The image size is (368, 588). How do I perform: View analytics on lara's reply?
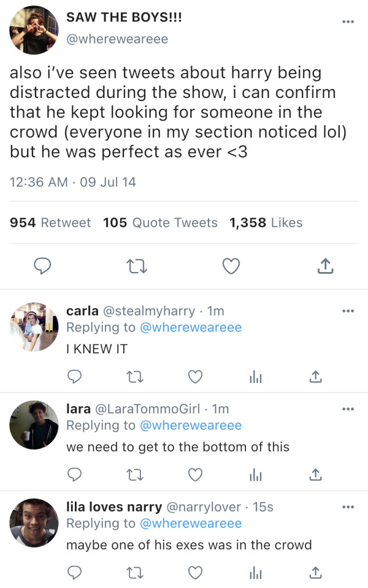click(255, 475)
